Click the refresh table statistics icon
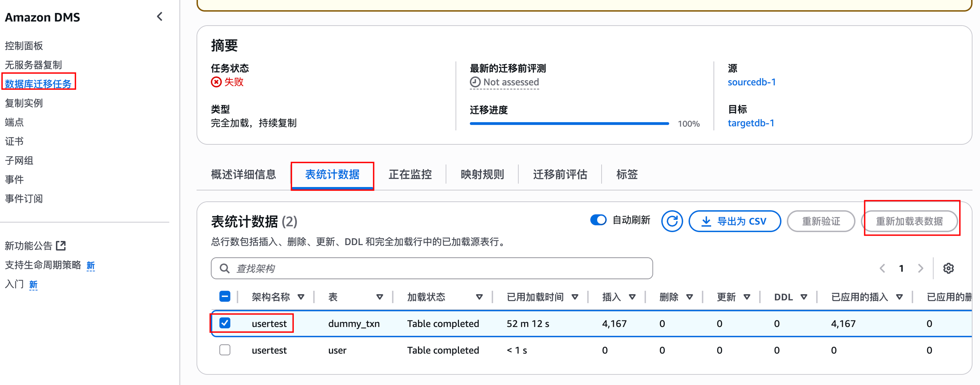This screenshot has height=385, width=980. (671, 221)
